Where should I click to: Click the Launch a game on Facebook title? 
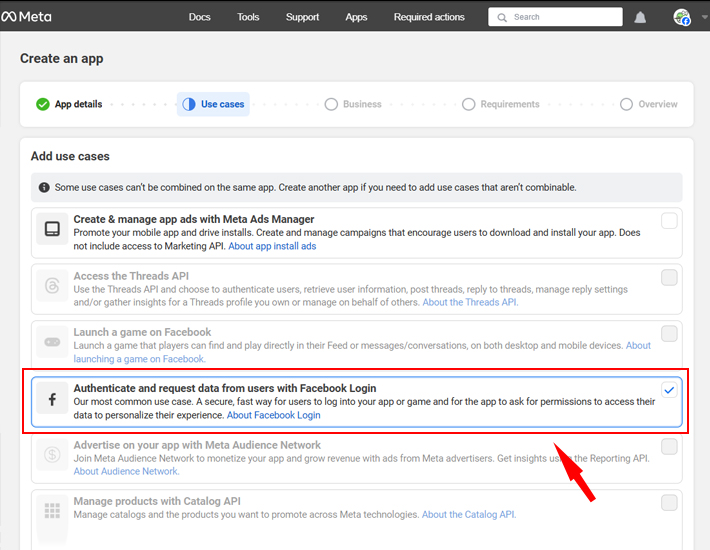point(142,332)
